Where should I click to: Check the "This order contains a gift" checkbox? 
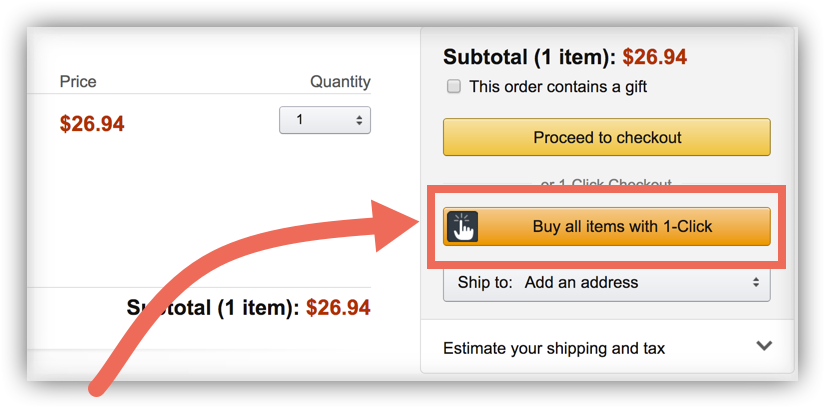coord(454,87)
